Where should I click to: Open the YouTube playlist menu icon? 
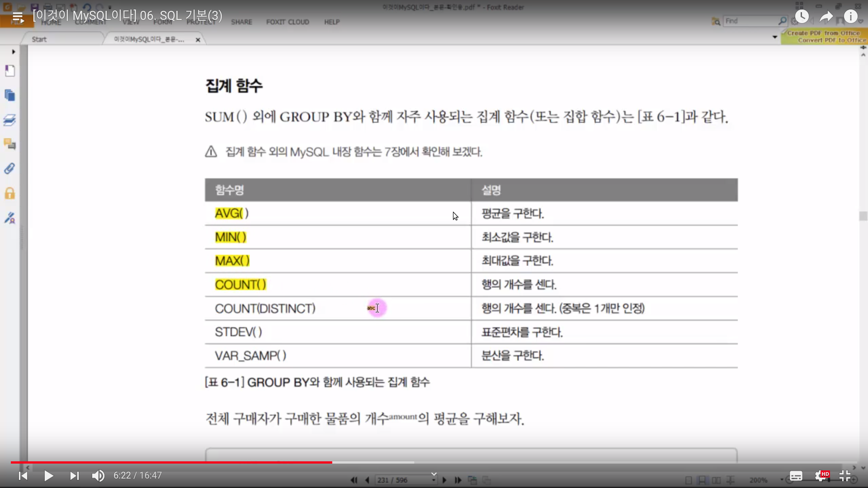tap(18, 17)
